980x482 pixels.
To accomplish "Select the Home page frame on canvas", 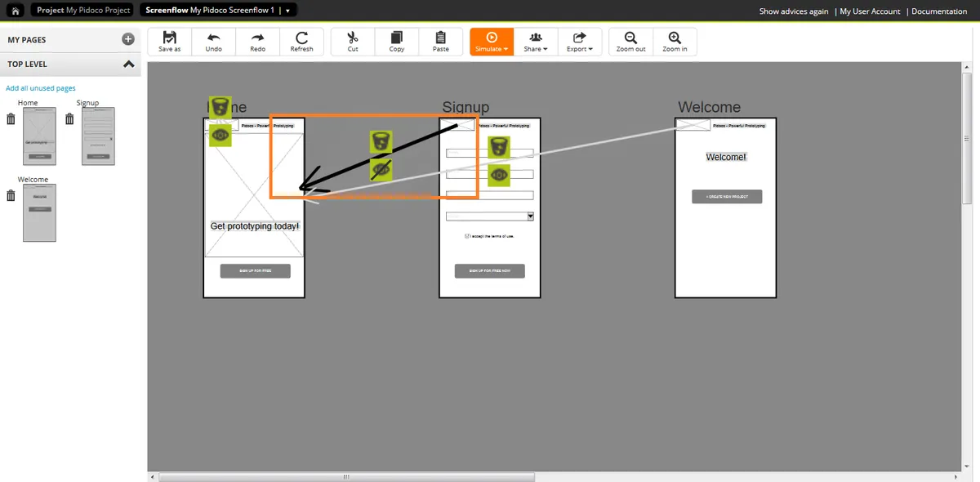I will tap(254, 208).
